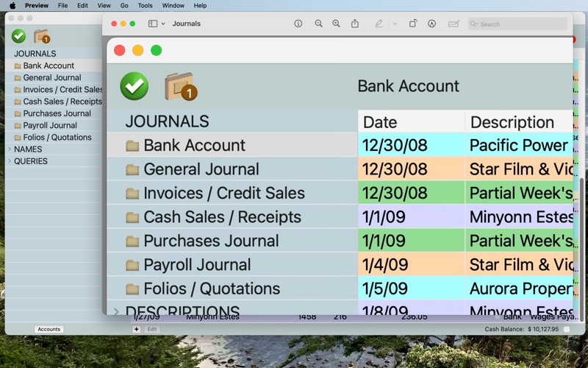The image size is (588, 368).
Task: Click the Minyonn Estes 1/1/09 row in image
Action: pyautogui.click(x=465, y=217)
